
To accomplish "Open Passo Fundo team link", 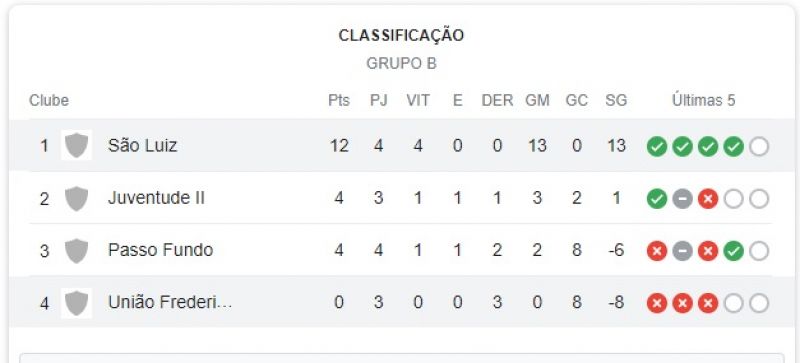I will (160, 250).
